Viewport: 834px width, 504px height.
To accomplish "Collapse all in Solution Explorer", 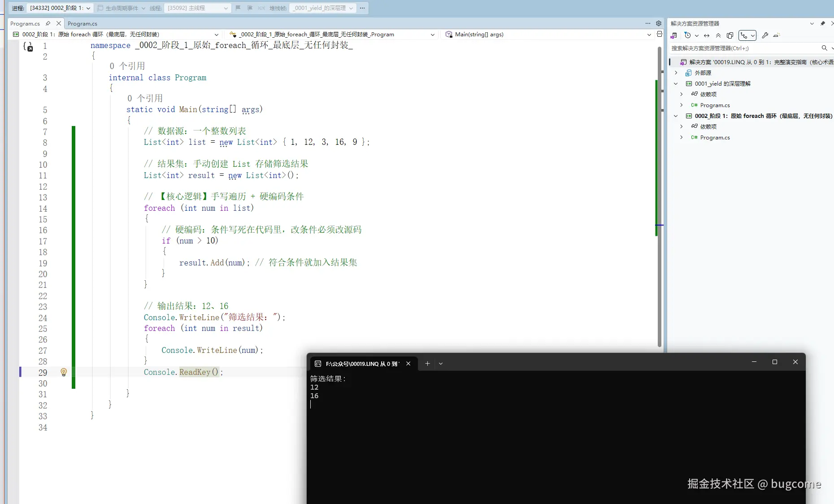I will click(718, 35).
